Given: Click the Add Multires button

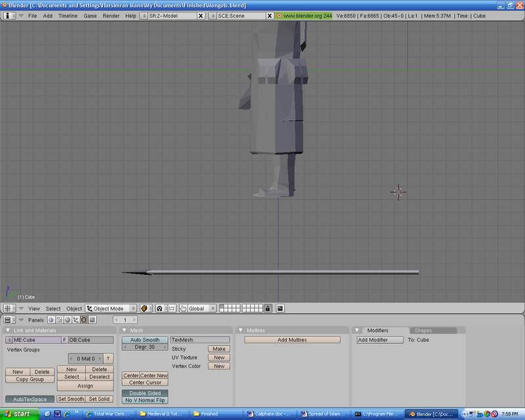Looking at the screenshot, I should [x=292, y=340].
